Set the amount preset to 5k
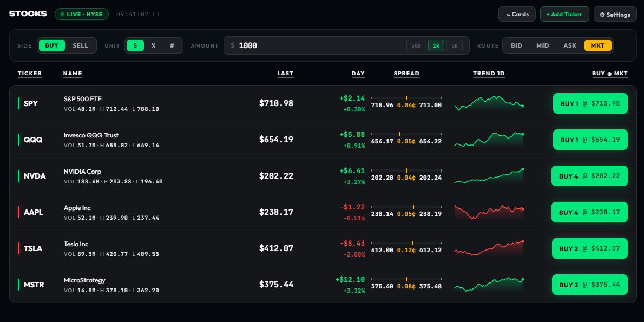The width and height of the screenshot is (644, 322). coord(455,45)
